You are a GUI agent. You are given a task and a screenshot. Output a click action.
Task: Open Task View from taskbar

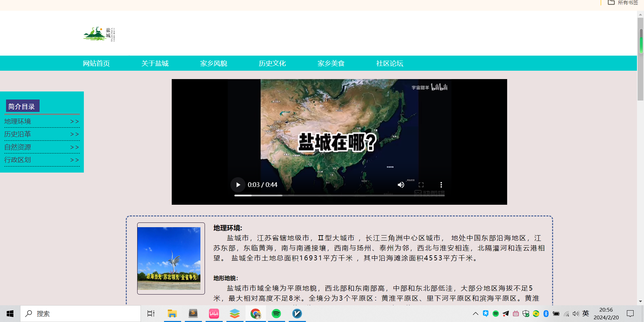[151, 314]
